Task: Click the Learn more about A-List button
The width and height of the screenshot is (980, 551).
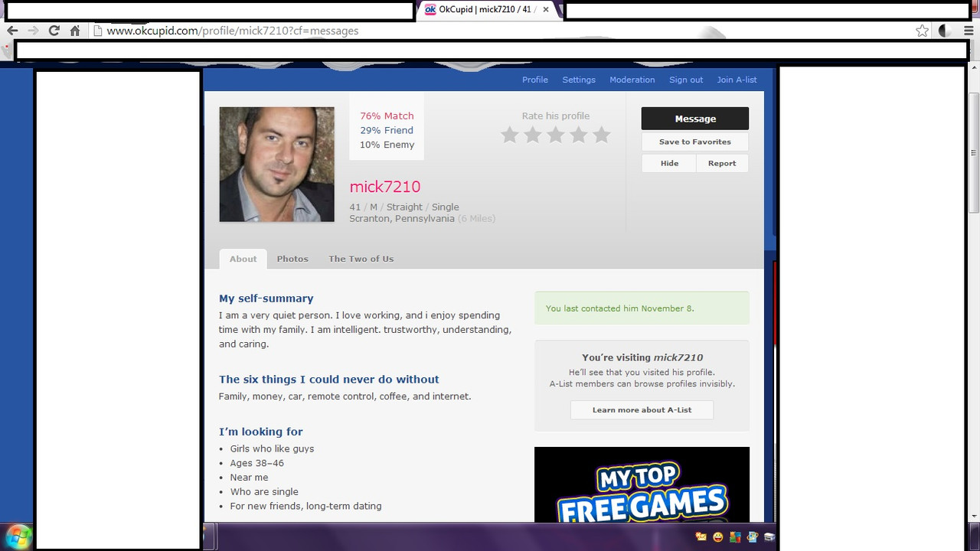Action: pyautogui.click(x=642, y=409)
